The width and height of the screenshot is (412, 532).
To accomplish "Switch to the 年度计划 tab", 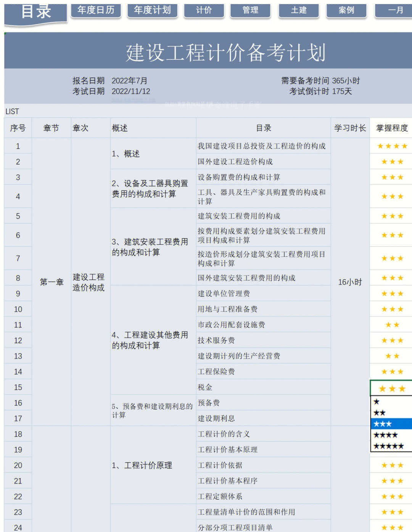I will click(x=153, y=10).
